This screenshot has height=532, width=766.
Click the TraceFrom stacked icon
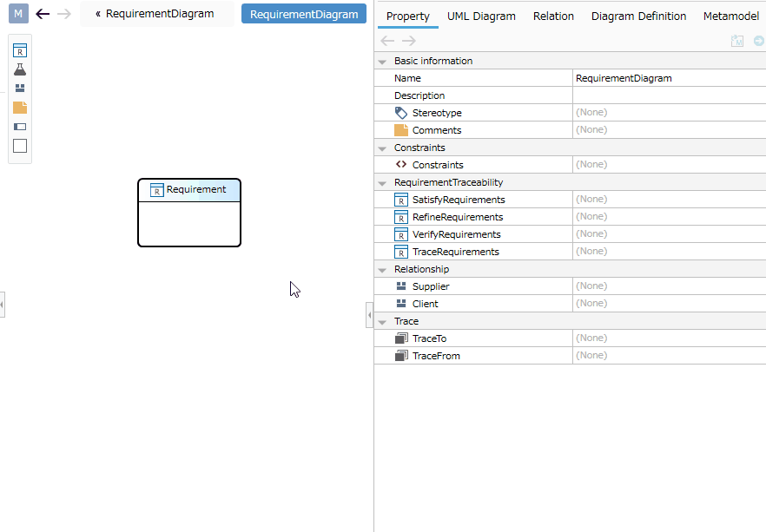pyautogui.click(x=401, y=356)
